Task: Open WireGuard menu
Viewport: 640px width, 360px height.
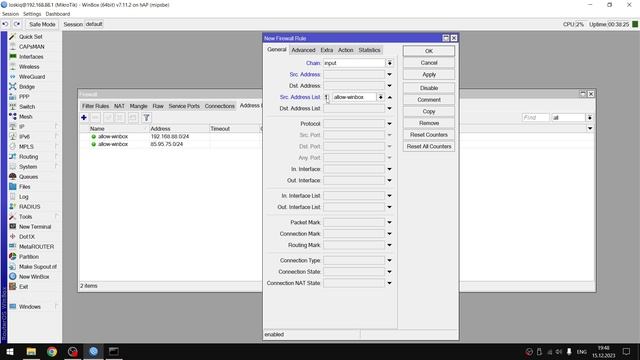Action: [x=32, y=77]
